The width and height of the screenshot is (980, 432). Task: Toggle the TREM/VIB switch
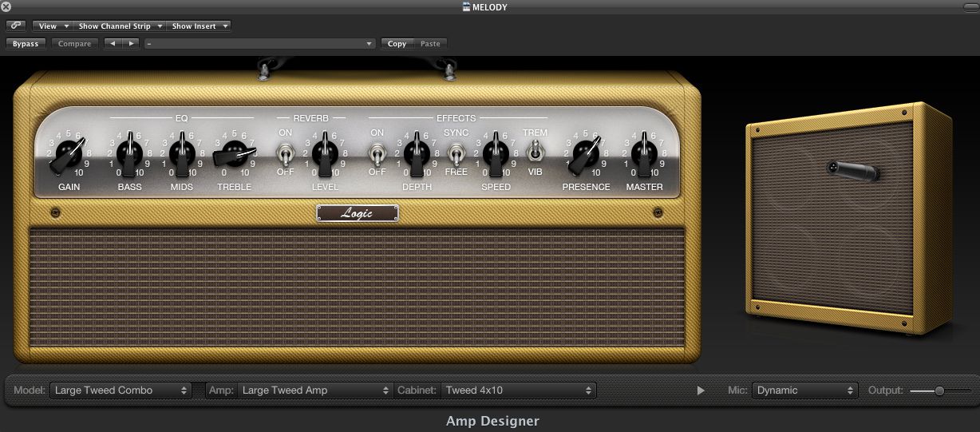point(535,152)
